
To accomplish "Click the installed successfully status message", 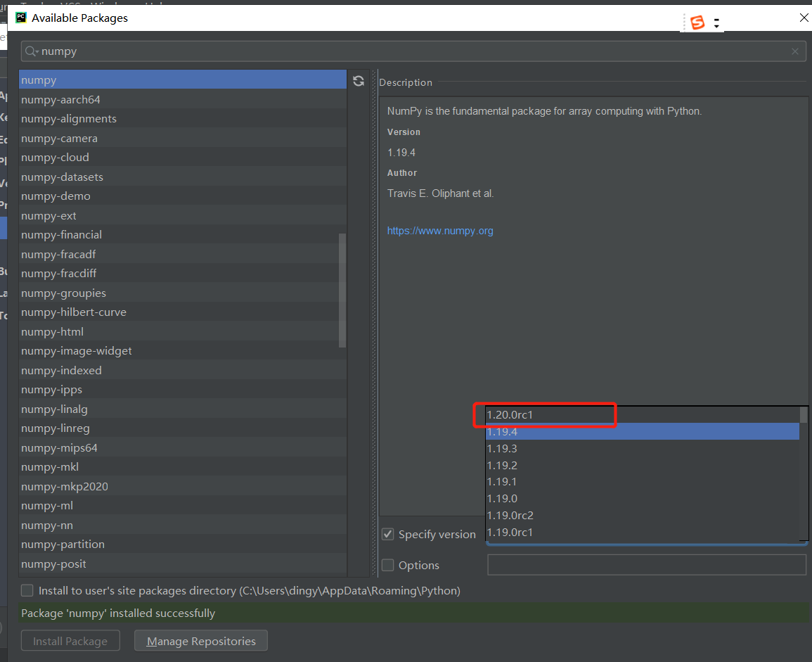I will [x=118, y=613].
